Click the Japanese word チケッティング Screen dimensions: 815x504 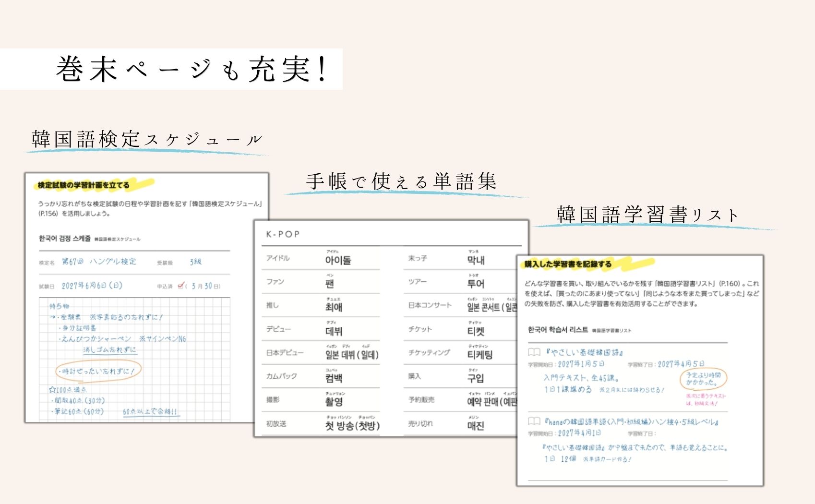click(x=429, y=352)
